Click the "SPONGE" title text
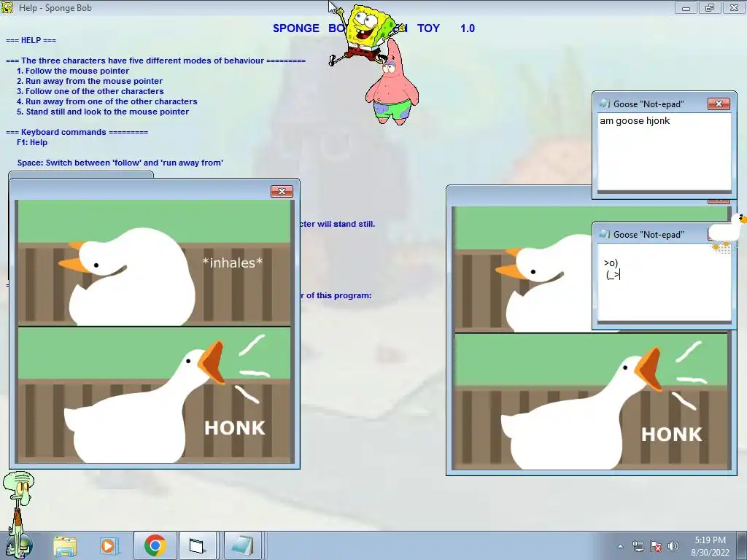Viewport: 747px width, 560px height. [296, 28]
